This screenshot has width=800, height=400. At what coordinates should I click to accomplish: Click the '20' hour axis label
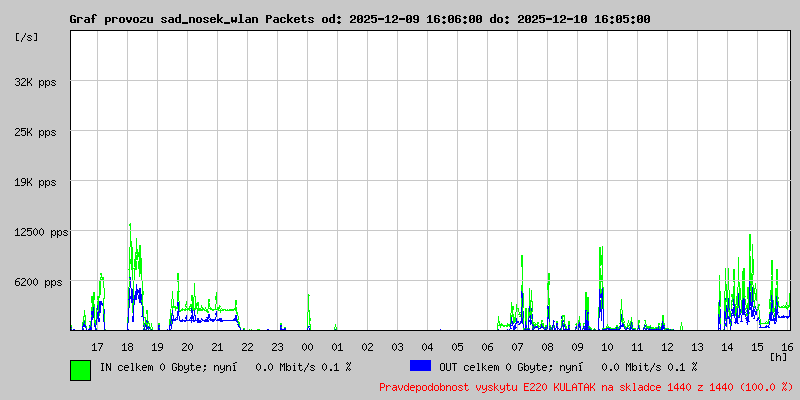(187, 347)
